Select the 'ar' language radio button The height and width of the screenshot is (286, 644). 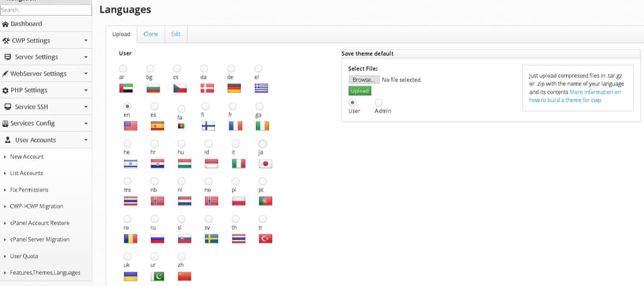click(123, 68)
